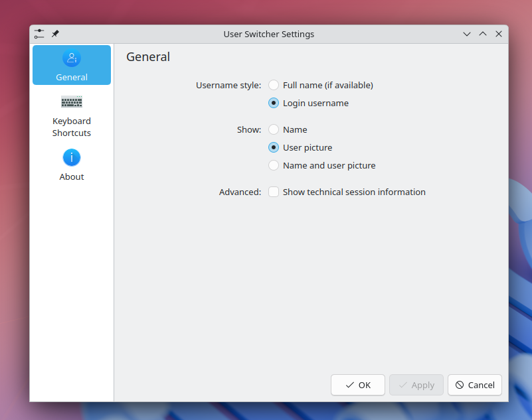Image resolution: width=532 pixels, height=420 pixels.
Task: Toggle the pin window icon
Action: pyautogui.click(x=55, y=34)
